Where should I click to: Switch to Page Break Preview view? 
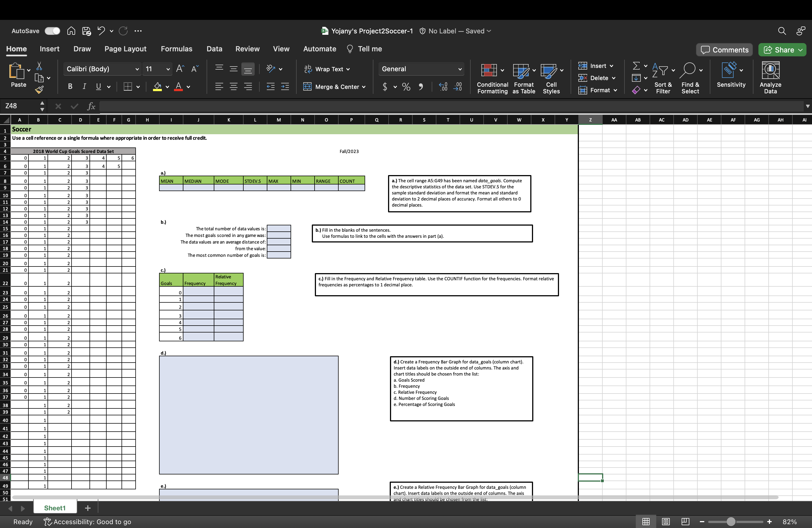(685, 522)
